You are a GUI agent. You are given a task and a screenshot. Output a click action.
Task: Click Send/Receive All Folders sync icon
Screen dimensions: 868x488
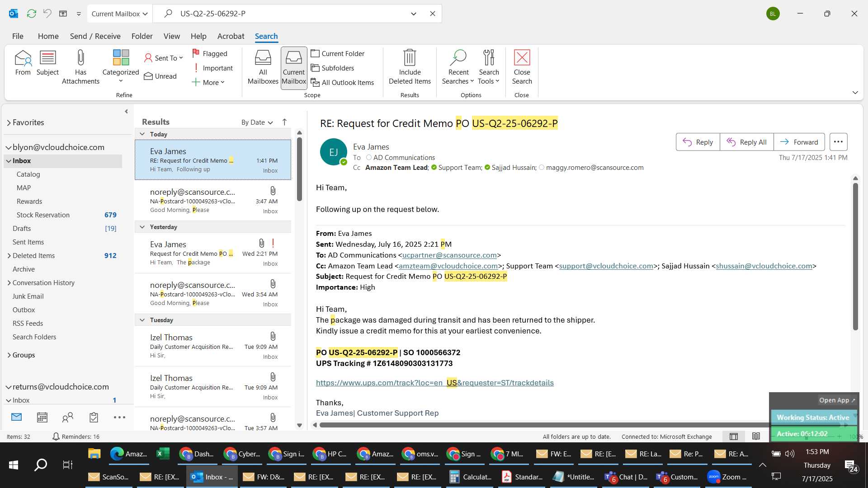31,14
